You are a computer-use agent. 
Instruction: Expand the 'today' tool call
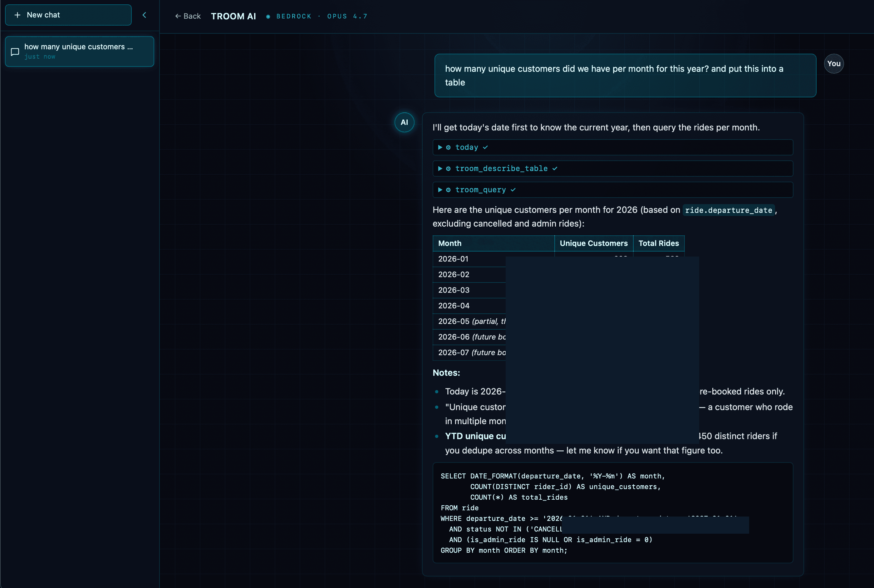coord(613,147)
